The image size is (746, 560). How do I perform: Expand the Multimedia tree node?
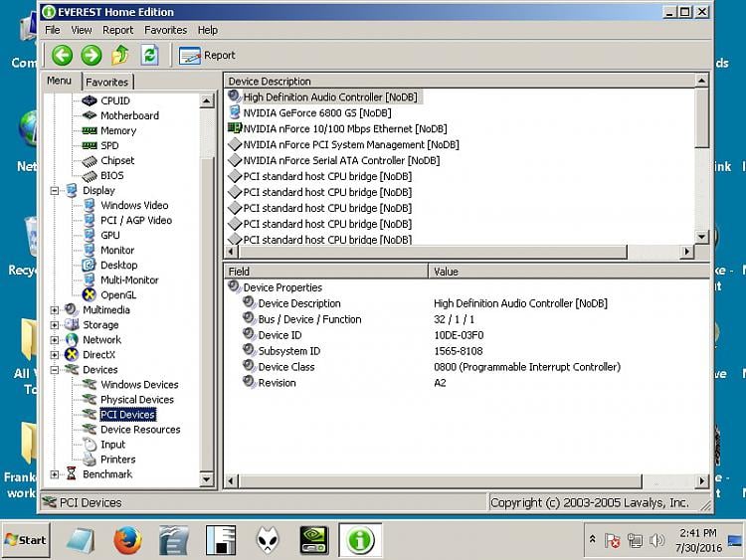tap(55, 310)
